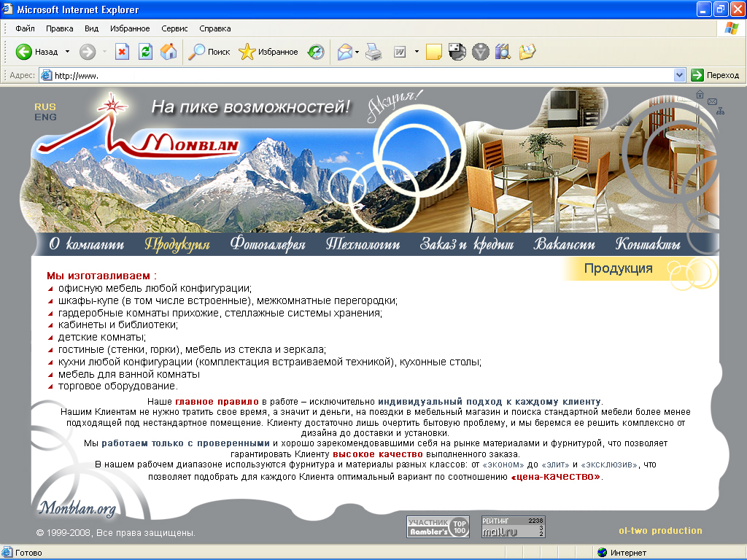
Task: Open the Заказ и кредит section
Action: [x=466, y=244]
